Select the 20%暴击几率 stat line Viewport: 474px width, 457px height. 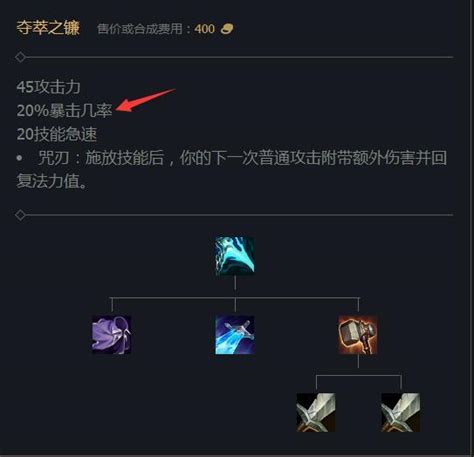(x=64, y=110)
